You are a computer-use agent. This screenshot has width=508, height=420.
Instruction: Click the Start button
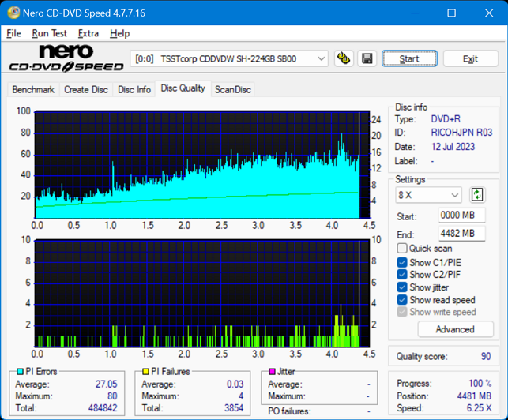pos(409,58)
